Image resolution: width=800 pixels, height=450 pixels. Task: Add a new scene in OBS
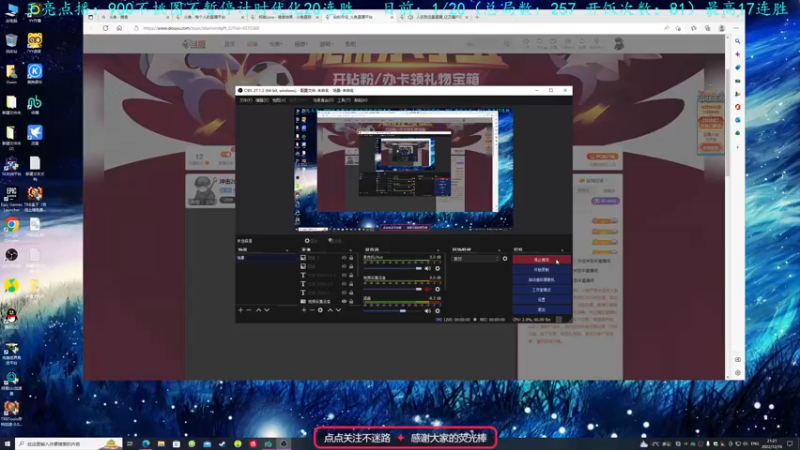[241, 310]
